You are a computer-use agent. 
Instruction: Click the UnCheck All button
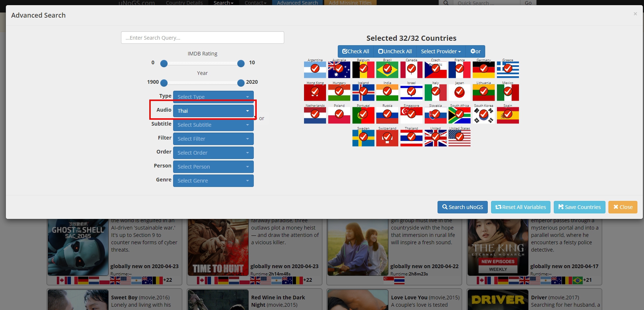coord(395,51)
